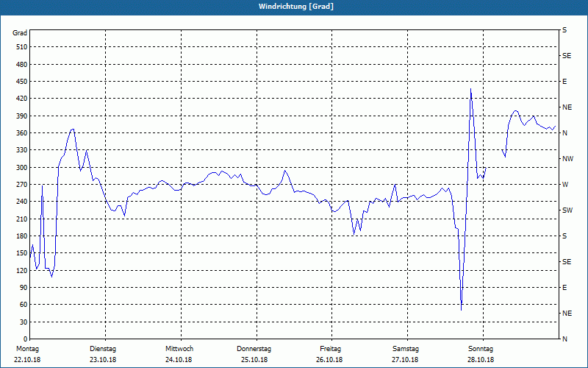
Task: Click the 330 axis value
Action: pyautogui.click(x=21, y=150)
